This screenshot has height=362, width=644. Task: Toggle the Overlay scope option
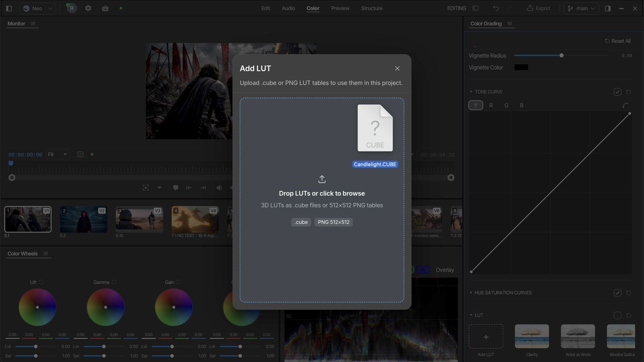[445, 270]
